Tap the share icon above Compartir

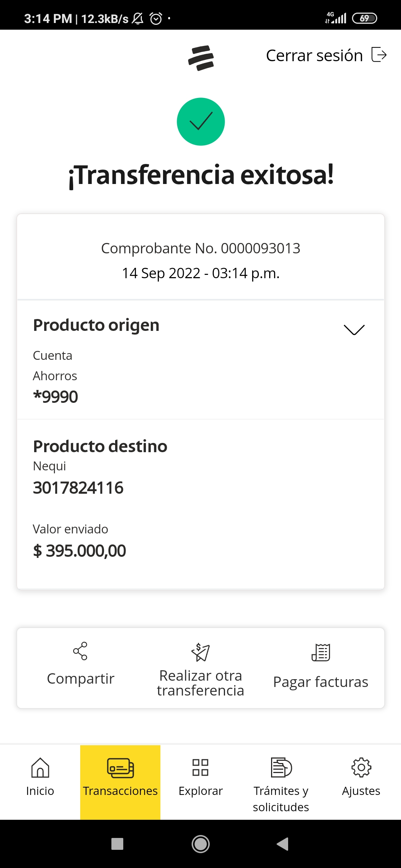(80, 651)
